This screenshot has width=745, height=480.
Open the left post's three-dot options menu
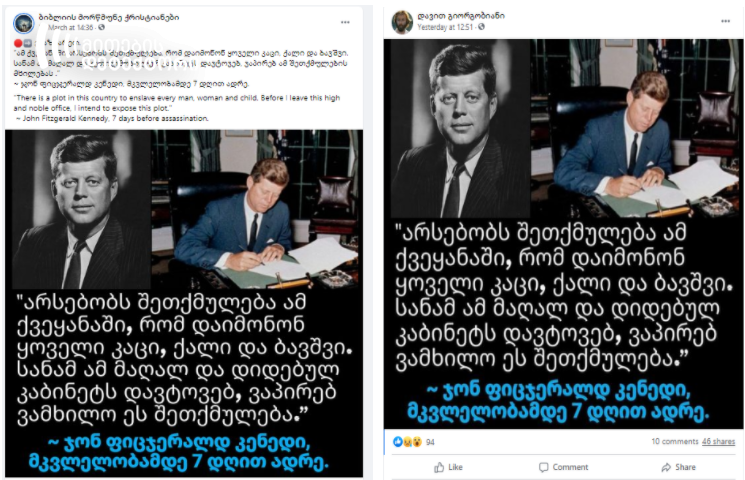(x=345, y=22)
